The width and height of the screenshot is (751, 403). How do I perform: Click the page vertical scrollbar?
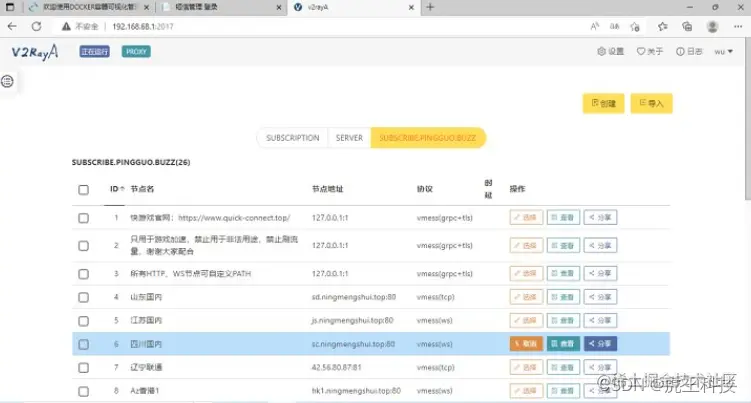coord(748,120)
